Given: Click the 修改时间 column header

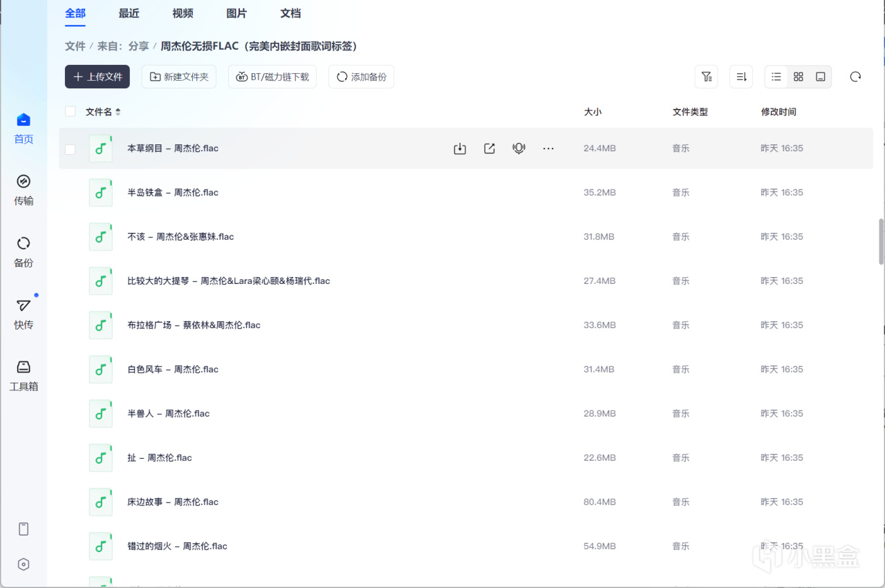Looking at the screenshot, I should coord(779,112).
